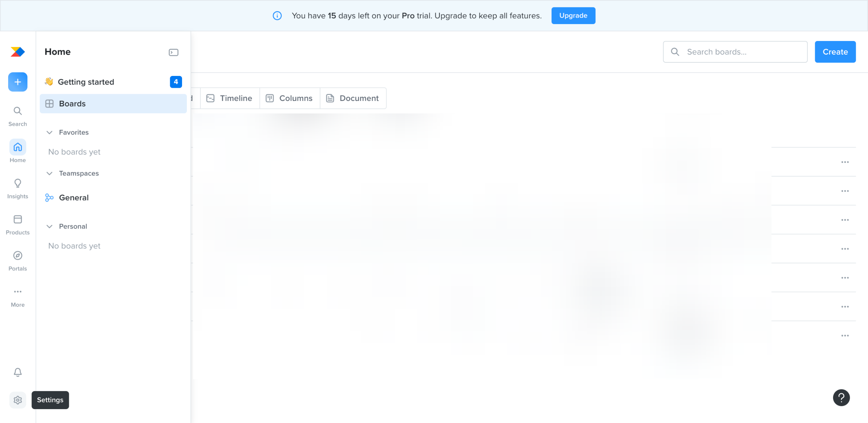Image resolution: width=868 pixels, height=423 pixels.
Task: Click the Create button
Action: (835, 52)
